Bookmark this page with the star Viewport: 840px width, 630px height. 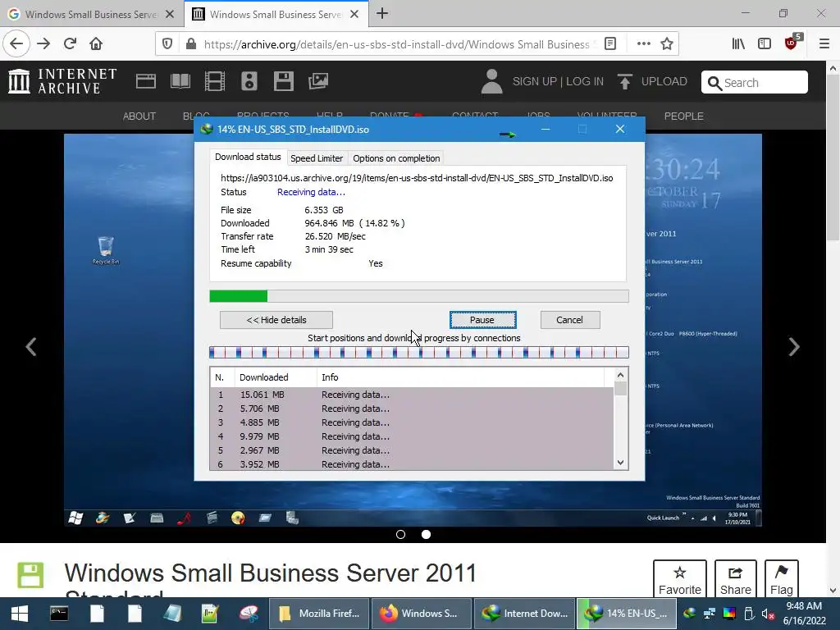click(666, 44)
